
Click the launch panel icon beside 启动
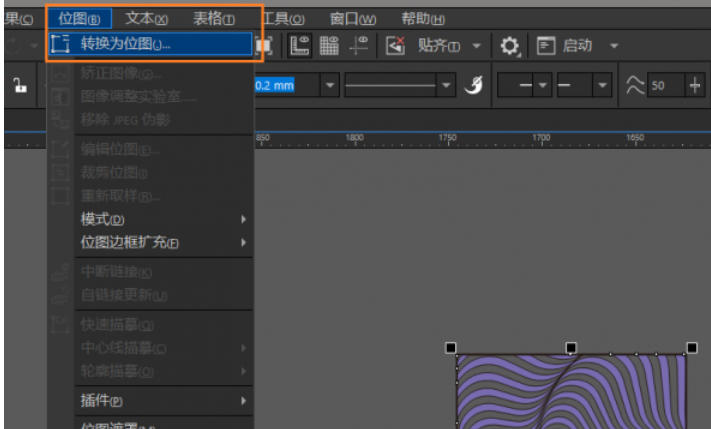[546, 45]
